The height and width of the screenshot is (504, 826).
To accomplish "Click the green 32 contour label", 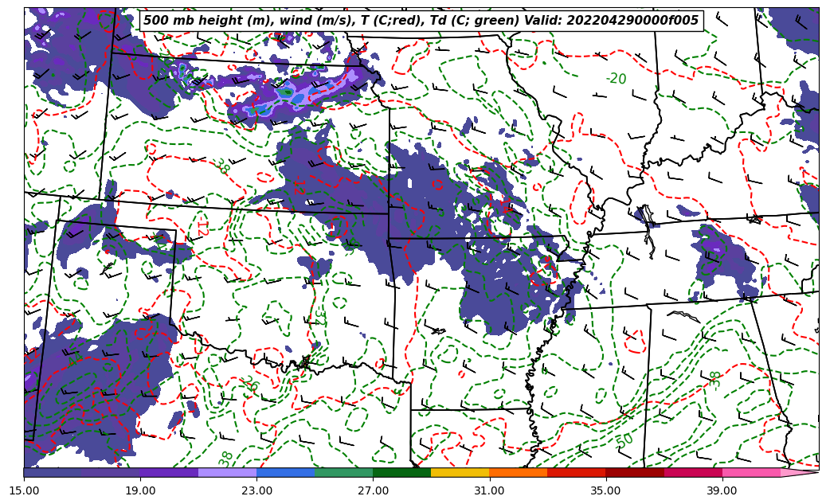I will [319, 315].
